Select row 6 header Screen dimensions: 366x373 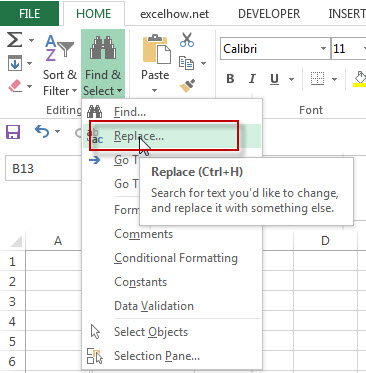[12, 362]
